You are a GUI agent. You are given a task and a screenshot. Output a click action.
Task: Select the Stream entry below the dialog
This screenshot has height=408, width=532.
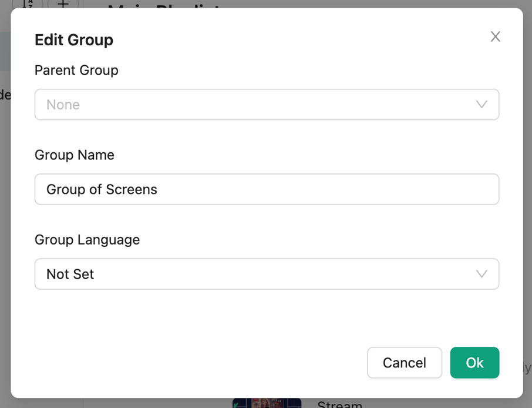339,403
